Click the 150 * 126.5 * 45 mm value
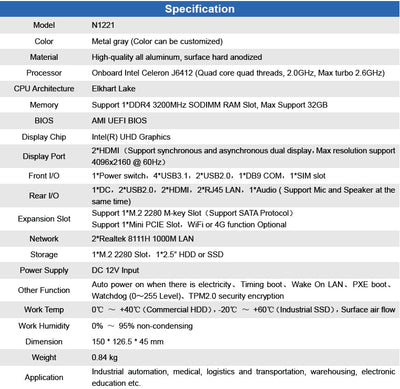This screenshot has height=389, width=400. 128,342
